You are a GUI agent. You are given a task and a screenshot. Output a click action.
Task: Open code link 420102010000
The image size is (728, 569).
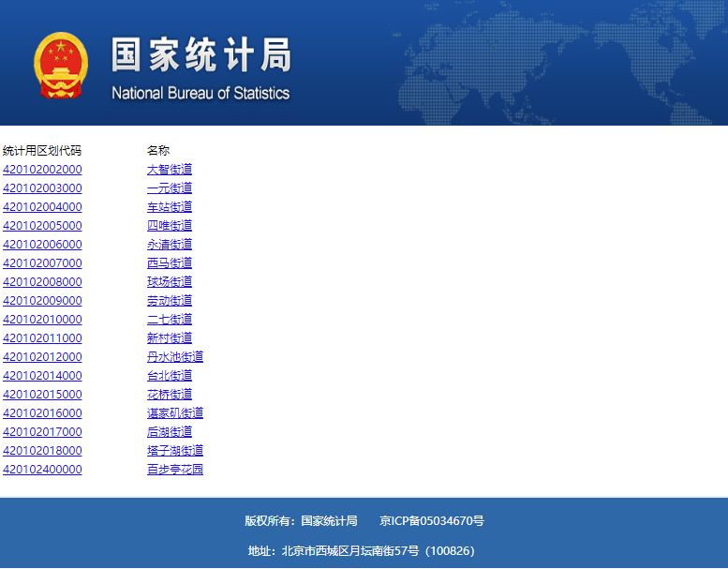pyautogui.click(x=42, y=319)
